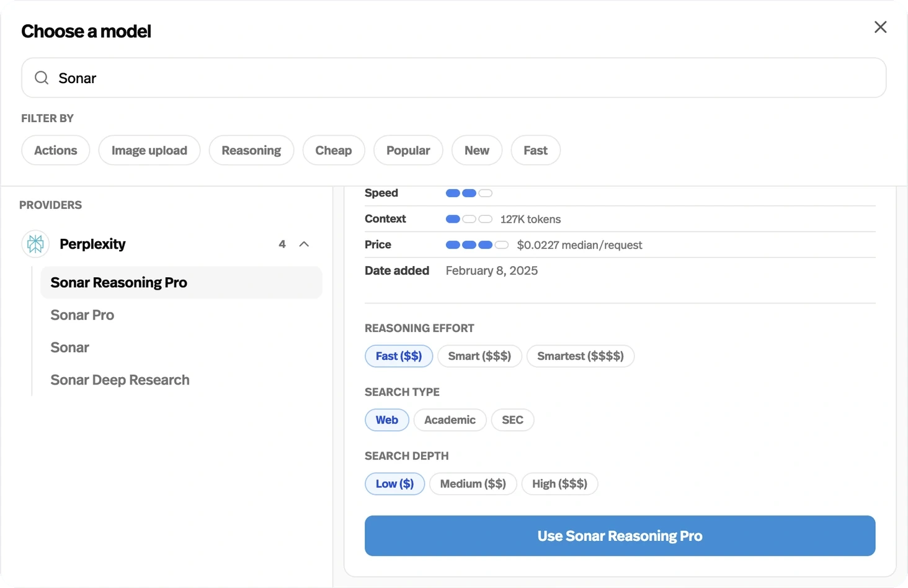The width and height of the screenshot is (908, 588).
Task: Filter by Cheap models
Action: coord(334,150)
